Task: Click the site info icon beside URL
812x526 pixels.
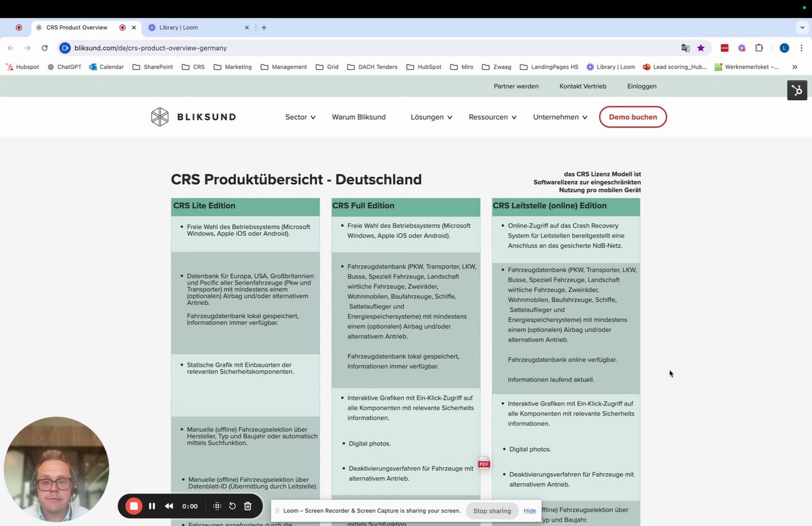Action: [x=65, y=48]
